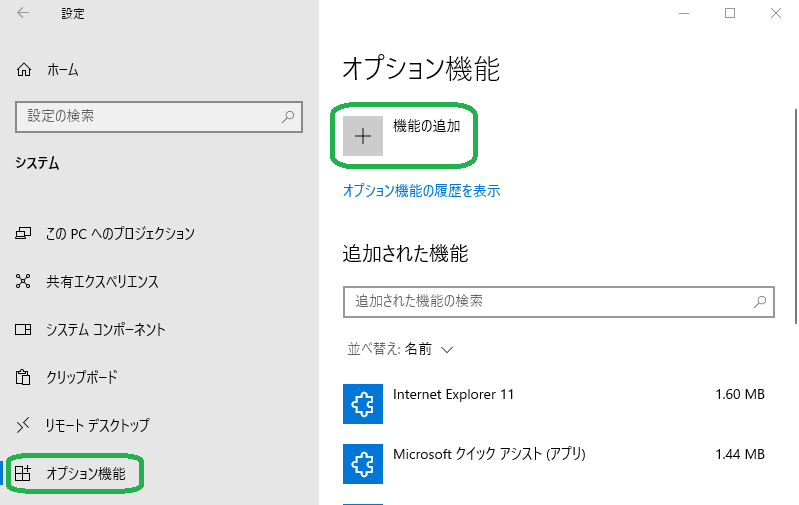
Task: Open システム コンポーネント page
Action: point(105,330)
